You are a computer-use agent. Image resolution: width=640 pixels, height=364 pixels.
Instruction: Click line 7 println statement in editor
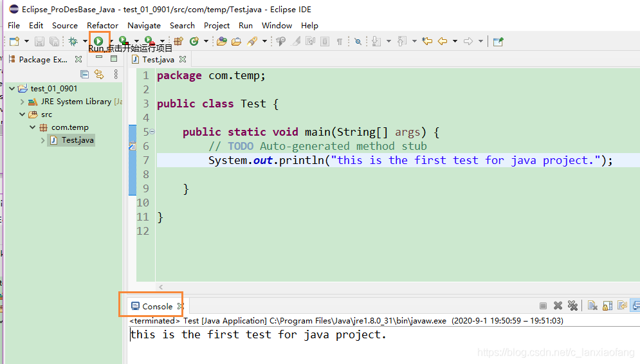pyautogui.click(x=386, y=160)
